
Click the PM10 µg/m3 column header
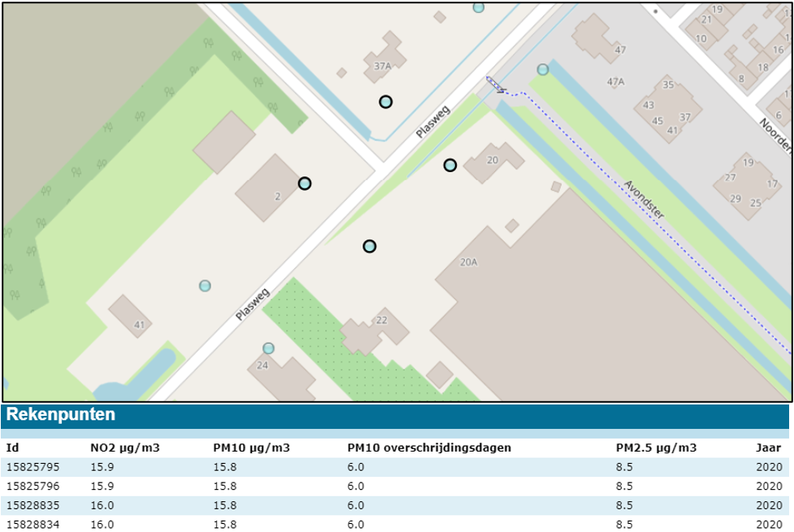[252, 448]
